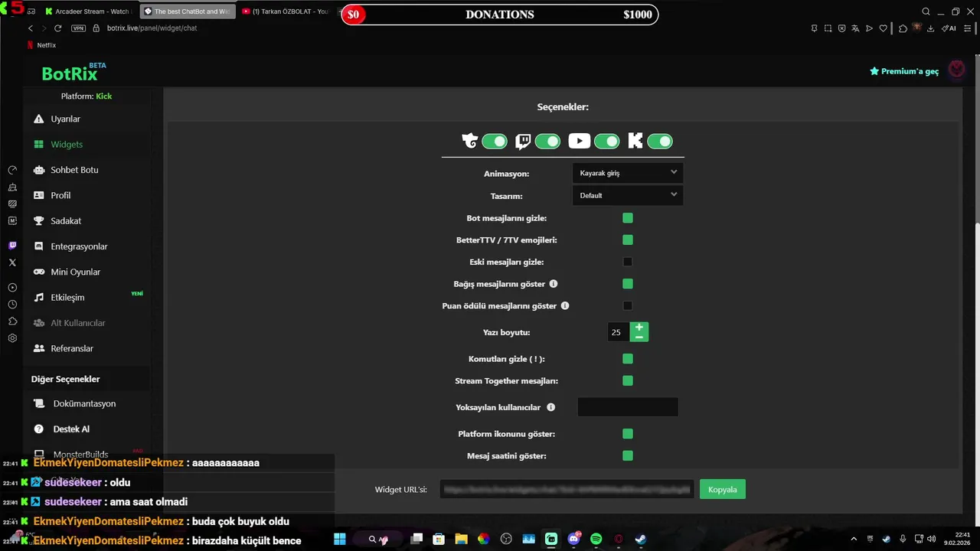Click info icon beside Yoksayılan kullanıcılar
The width and height of the screenshot is (980, 551).
(550, 407)
